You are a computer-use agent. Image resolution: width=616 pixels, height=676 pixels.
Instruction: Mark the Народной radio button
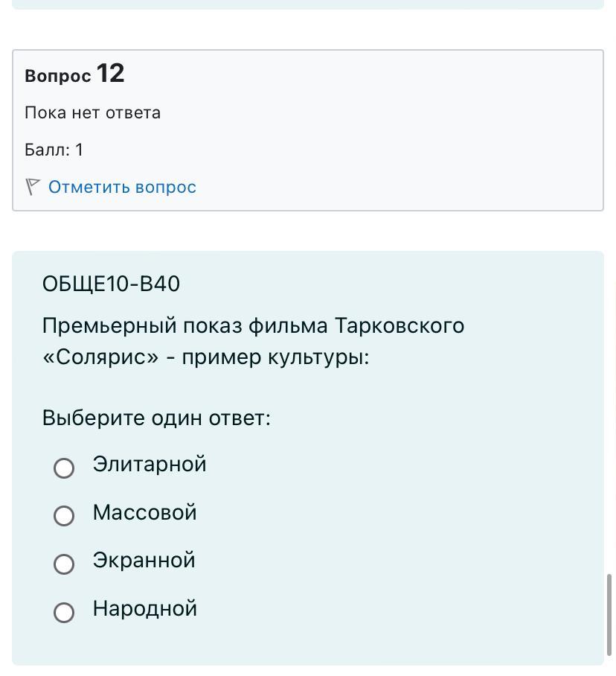pos(64,612)
